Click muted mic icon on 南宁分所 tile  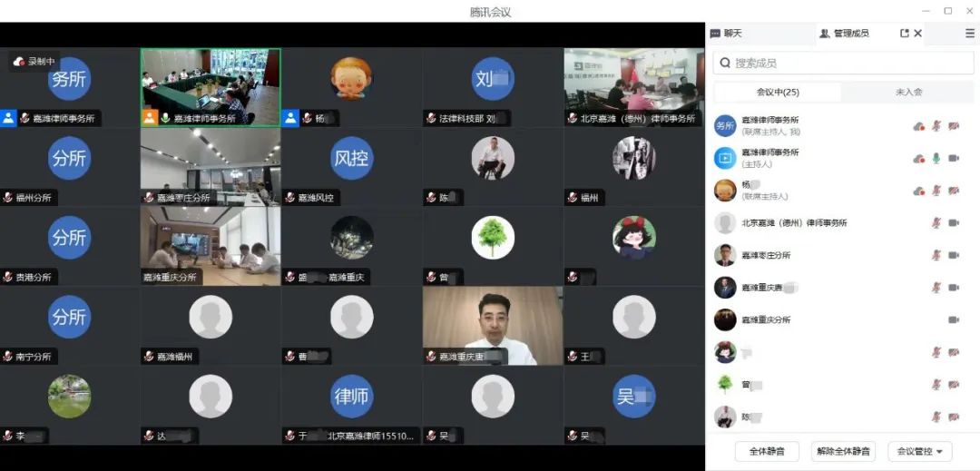tap(7, 357)
